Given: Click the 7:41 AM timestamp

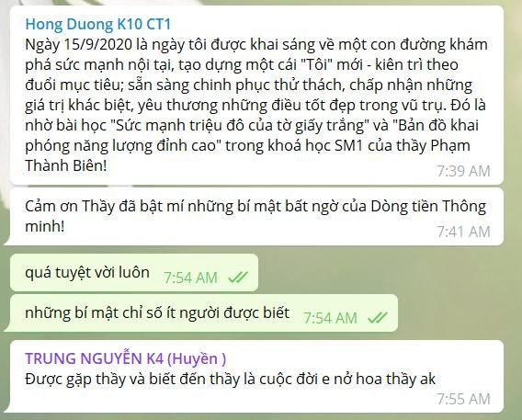Looking at the screenshot, I should 463,232.
